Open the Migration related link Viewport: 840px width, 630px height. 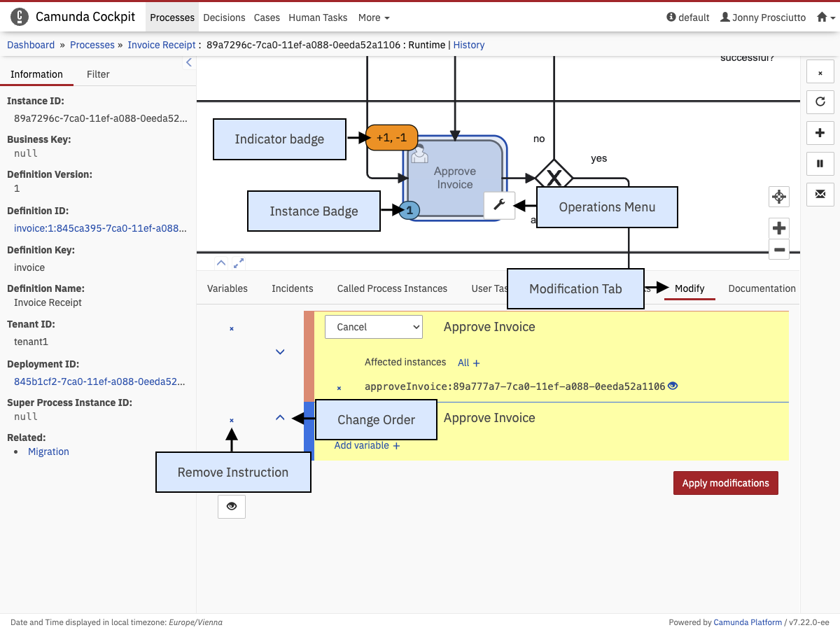tap(48, 451)
